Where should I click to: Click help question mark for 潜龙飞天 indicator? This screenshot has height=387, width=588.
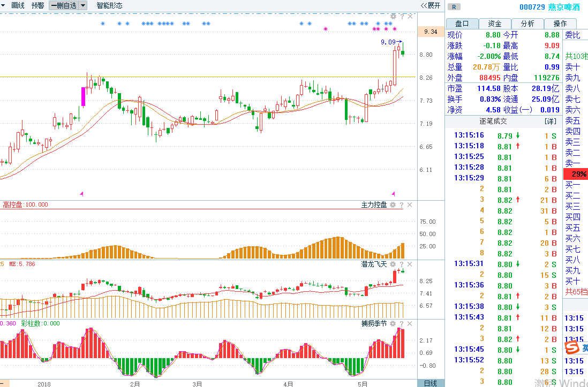[402, 264]
